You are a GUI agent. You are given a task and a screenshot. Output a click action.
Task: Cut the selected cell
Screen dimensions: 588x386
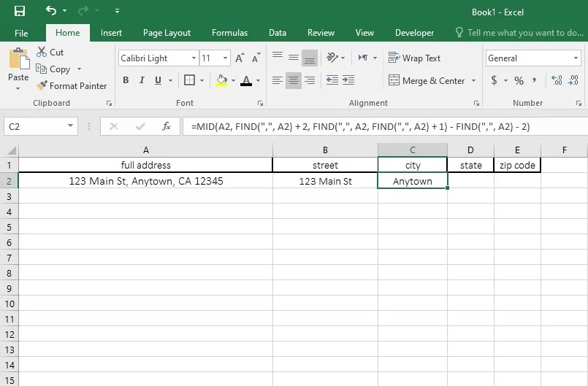click(x=50, y=52)
